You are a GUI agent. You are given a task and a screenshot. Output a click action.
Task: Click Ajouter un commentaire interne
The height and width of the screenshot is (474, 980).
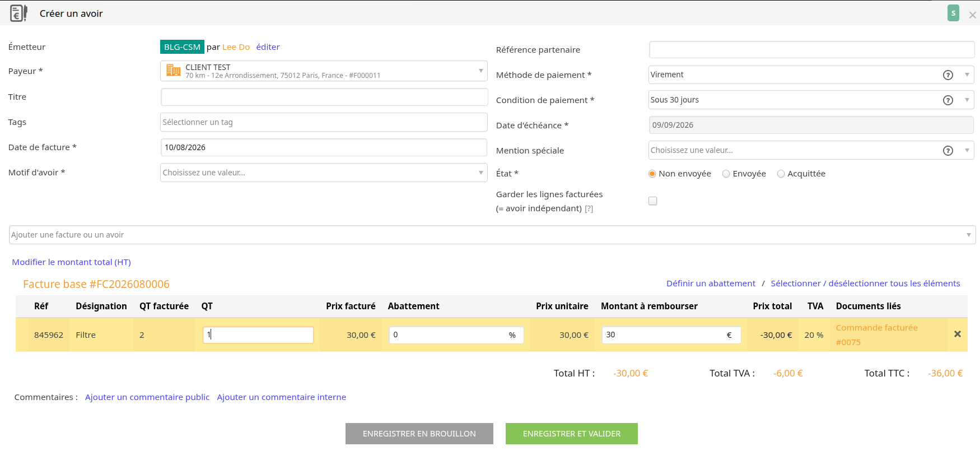[281, 397]
